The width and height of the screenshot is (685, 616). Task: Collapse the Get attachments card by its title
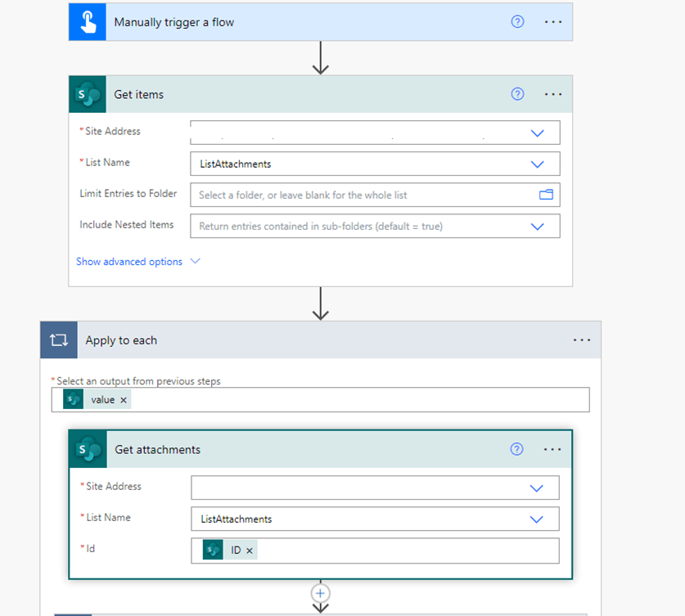click(157, 450)
